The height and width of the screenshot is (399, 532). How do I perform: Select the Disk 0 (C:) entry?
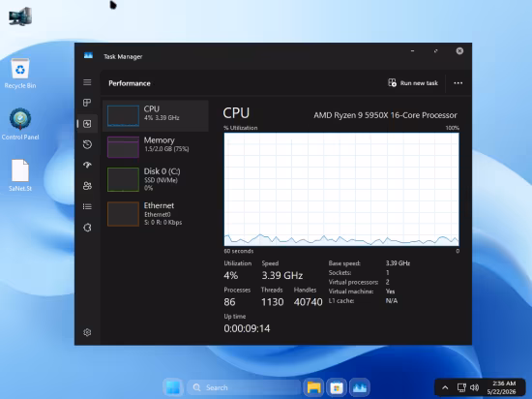point(156,179)
